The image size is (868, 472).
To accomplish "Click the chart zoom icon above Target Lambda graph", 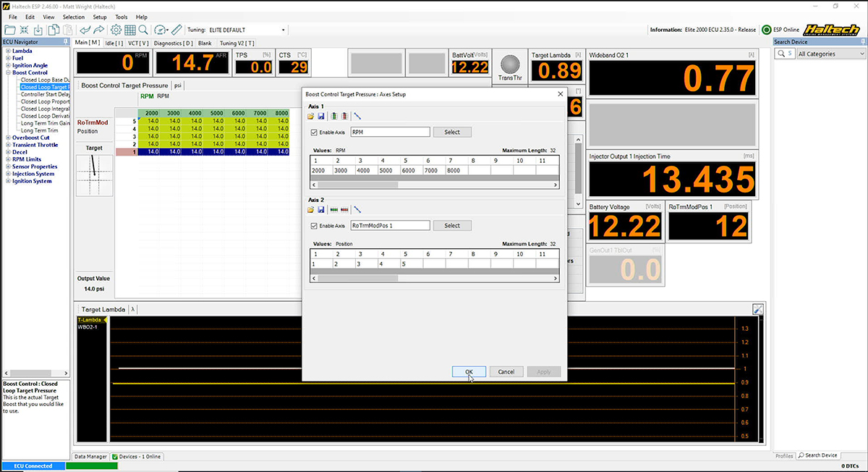I will click(758, 309).
